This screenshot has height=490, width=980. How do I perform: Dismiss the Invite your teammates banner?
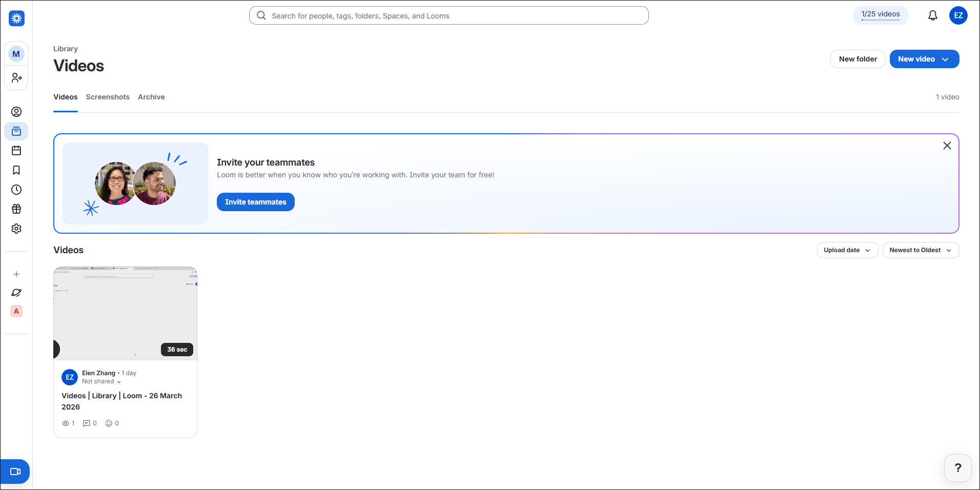tap(946, 146)
